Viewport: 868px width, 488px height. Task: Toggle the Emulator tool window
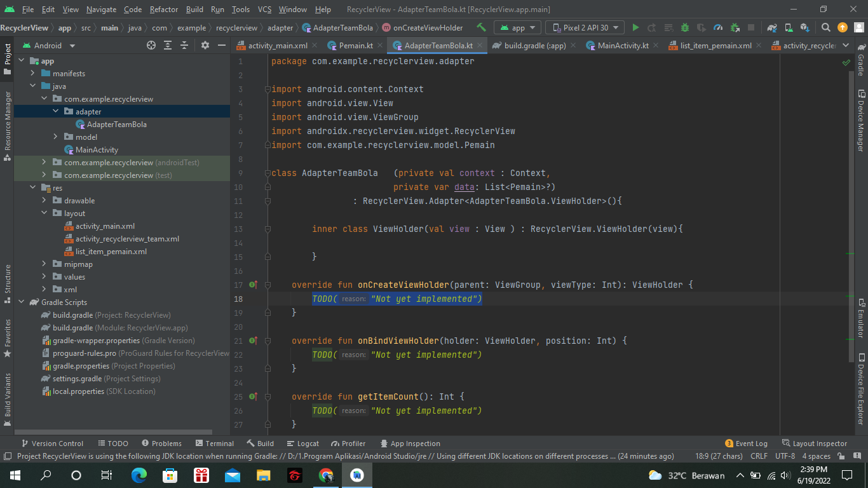861,318
